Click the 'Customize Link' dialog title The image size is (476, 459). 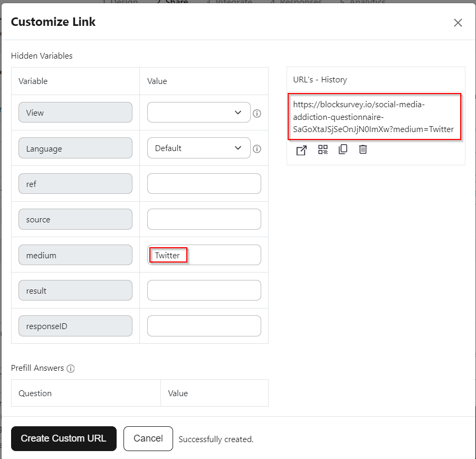tap(53, 22)
